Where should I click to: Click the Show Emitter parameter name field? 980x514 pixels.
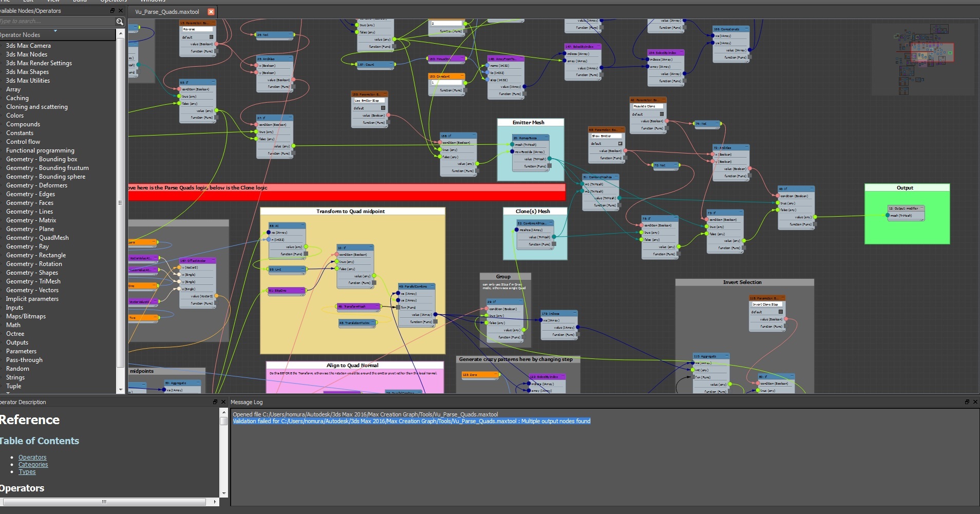tap(607, 136)
